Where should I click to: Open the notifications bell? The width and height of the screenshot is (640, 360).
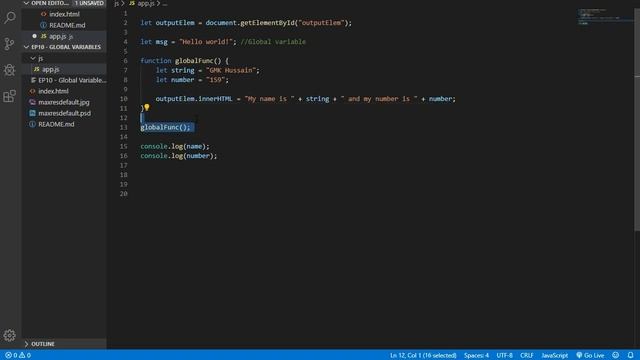pos(631,355)
